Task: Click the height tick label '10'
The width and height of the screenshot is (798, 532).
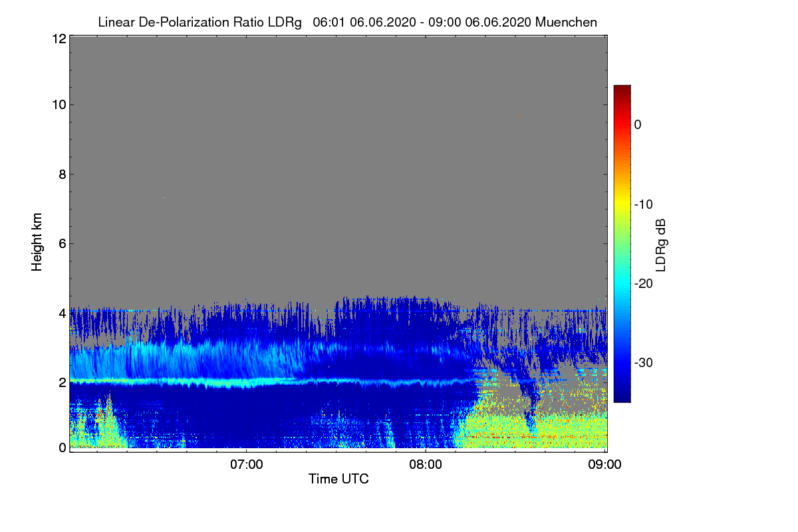Action: tap(58, 104)
